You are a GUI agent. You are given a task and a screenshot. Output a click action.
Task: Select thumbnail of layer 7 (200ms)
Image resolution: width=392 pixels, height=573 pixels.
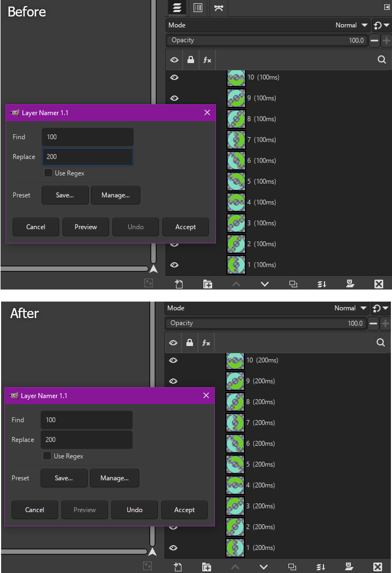(235, 422)
